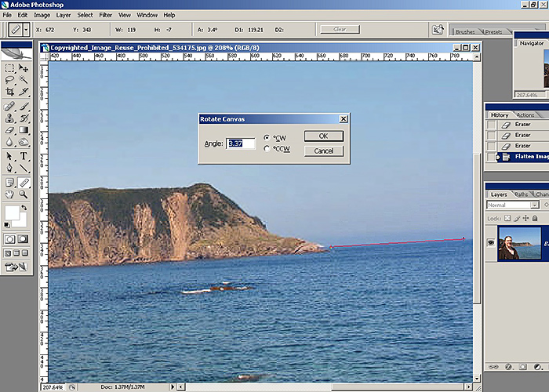Select the Healing Brush tool
The image size is (549, 392).
[x=9, y=106]
